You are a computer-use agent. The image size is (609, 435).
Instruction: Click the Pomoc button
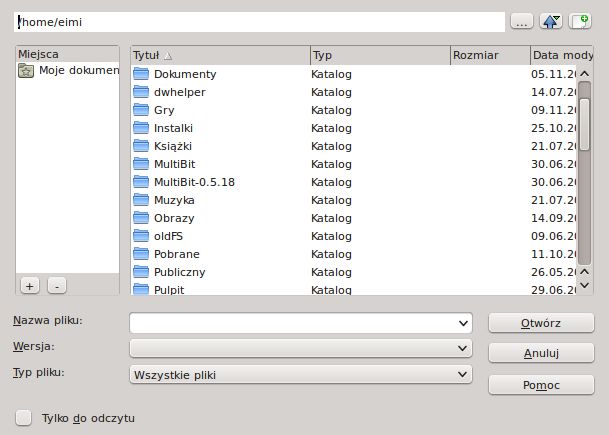(541, 385)
